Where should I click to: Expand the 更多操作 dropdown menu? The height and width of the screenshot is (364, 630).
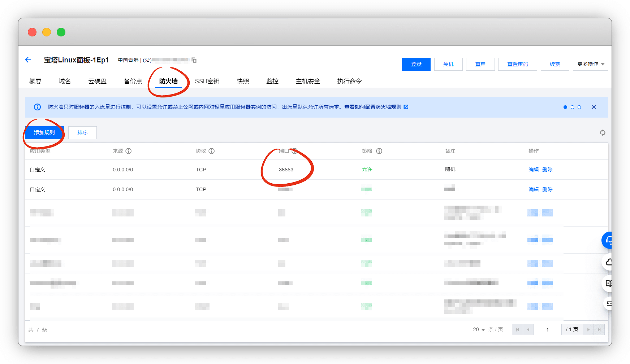point(590,64)
